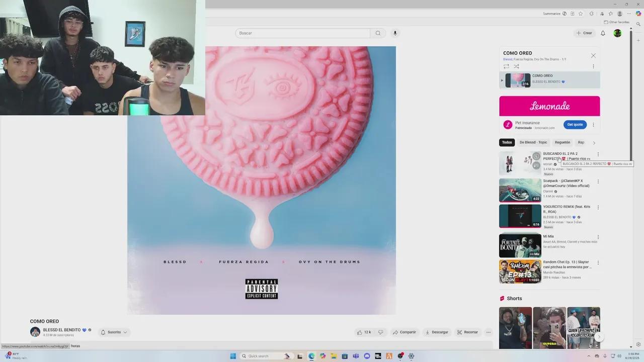
Task: Click Recortar clip button
Action: click(467, 332)
